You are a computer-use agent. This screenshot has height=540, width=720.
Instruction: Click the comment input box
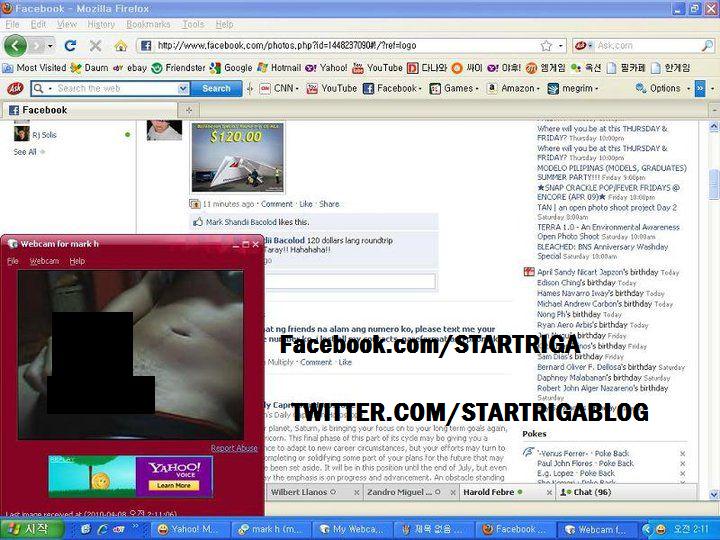[x=351, y=281]
